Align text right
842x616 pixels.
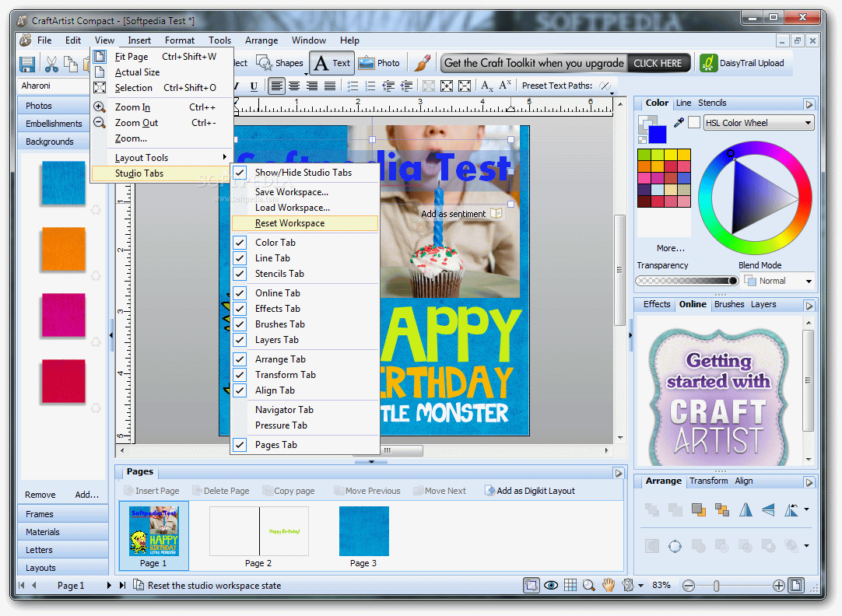pos(312,86)
